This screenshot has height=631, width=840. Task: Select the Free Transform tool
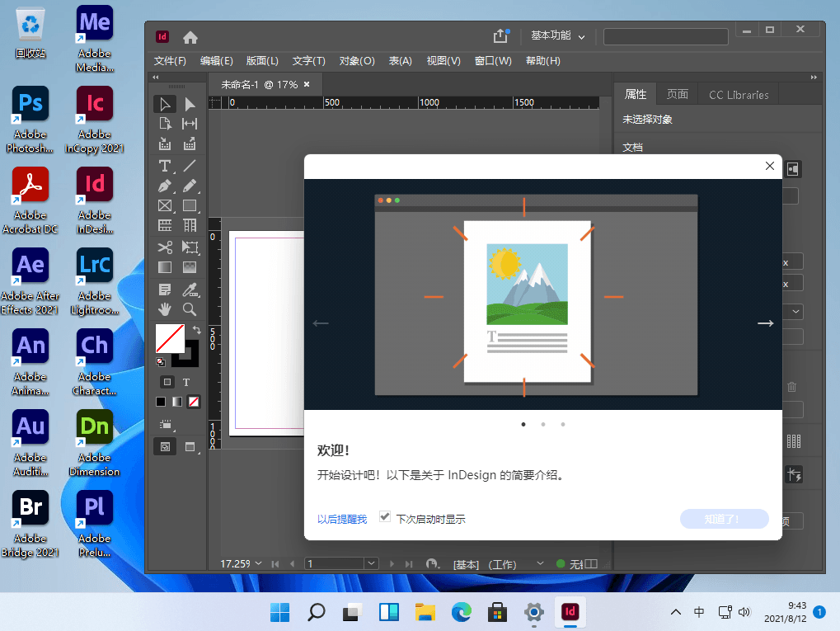pyautogui.click(x=190, y=247)
